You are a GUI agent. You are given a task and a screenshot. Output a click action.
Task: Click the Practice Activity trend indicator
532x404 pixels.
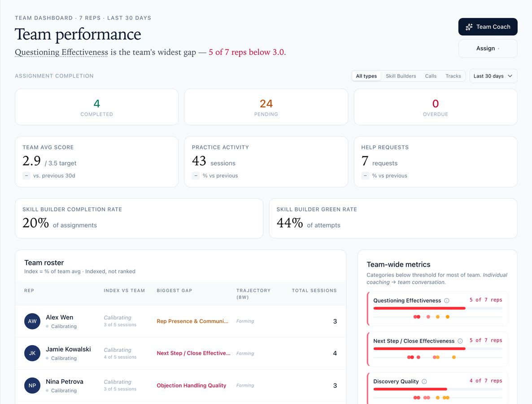click(x=196, y=176)
